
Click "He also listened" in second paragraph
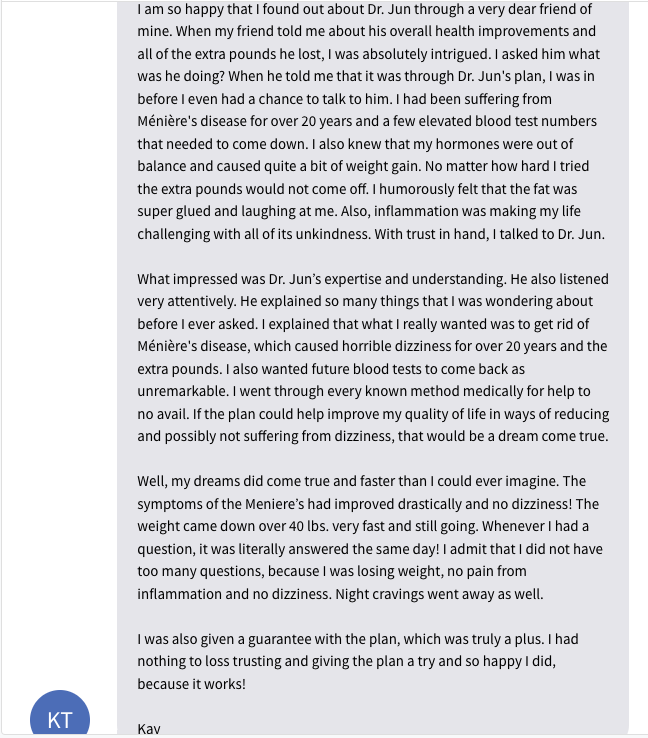coord(560,279)
